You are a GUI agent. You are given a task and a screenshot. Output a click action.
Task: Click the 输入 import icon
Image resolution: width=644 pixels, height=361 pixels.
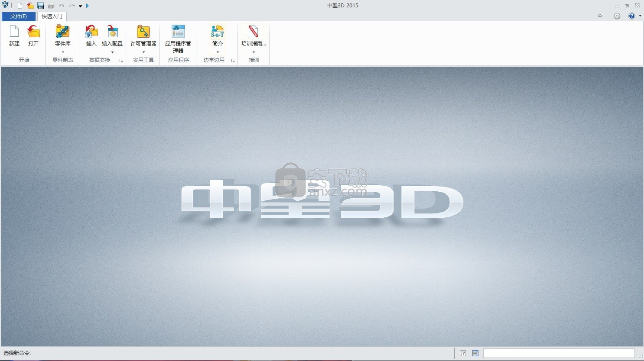[x=91, y=32]
